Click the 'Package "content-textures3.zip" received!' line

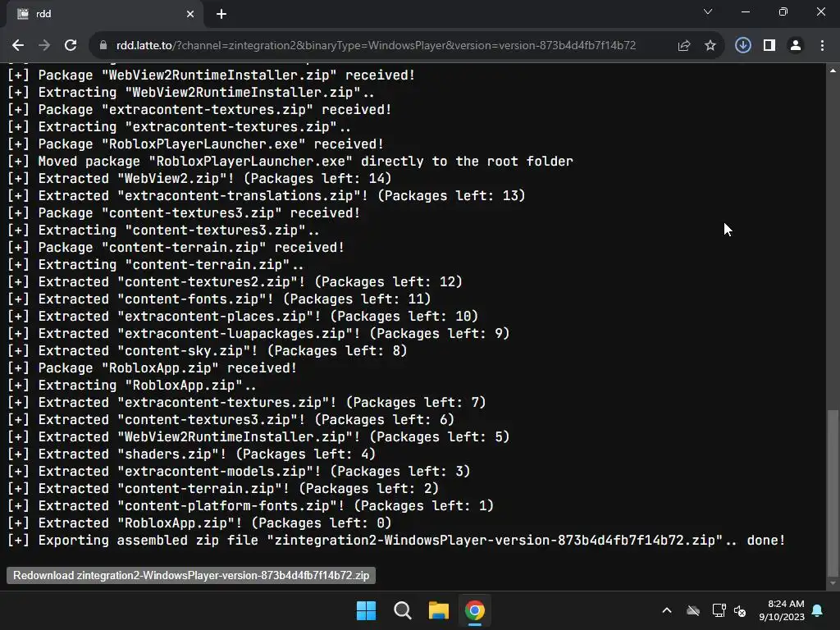tap(184, 213)
